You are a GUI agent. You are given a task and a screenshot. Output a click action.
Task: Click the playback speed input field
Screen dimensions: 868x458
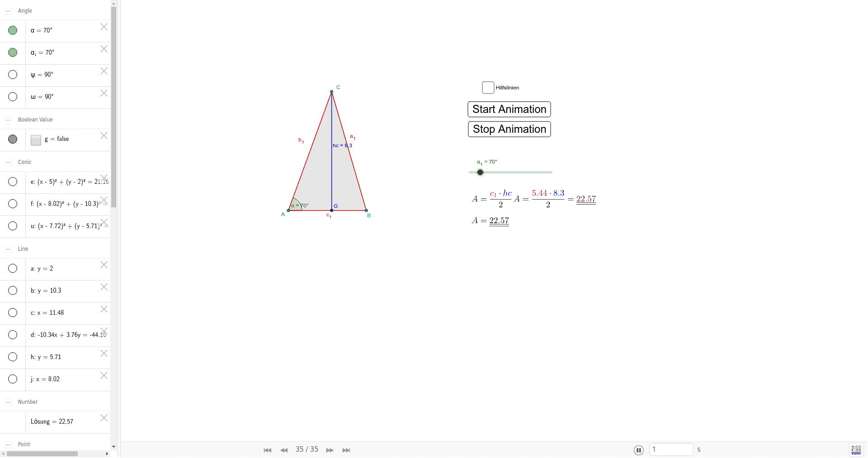671,449
